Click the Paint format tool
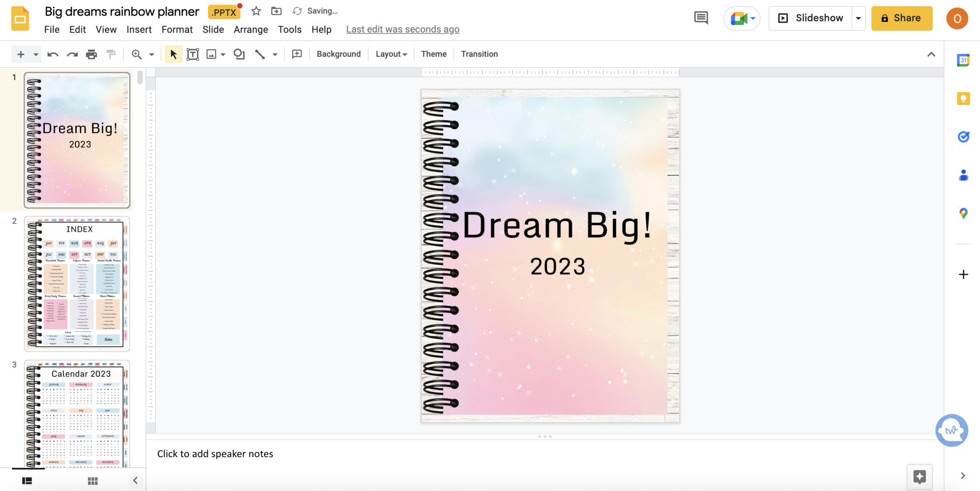The image size is (980, 491). click(x=111, y=54)
